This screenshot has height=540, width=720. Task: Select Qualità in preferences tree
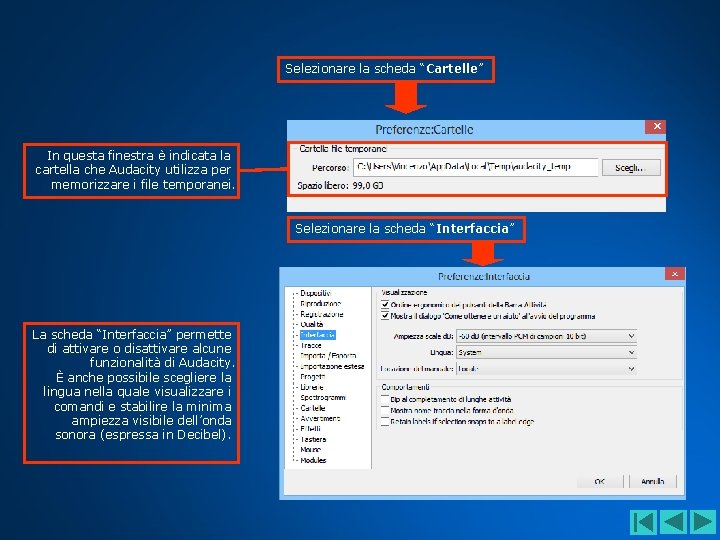tap(311, 324)
